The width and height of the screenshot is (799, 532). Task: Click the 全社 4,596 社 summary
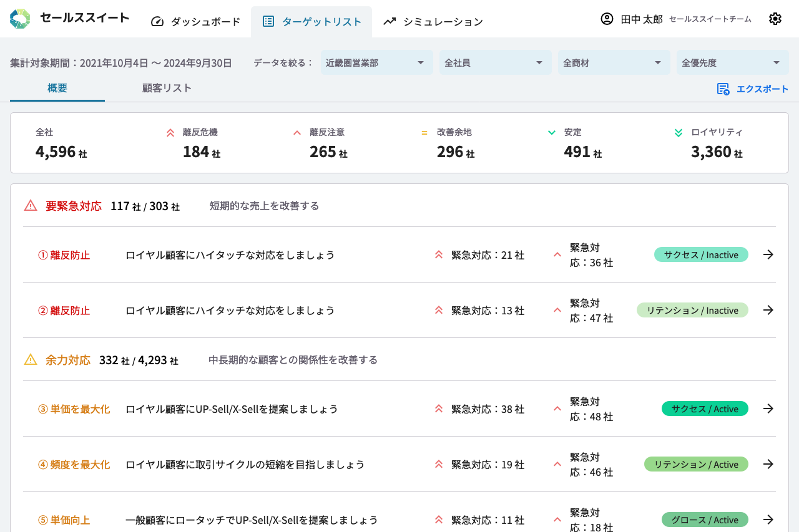click(61, 143)
